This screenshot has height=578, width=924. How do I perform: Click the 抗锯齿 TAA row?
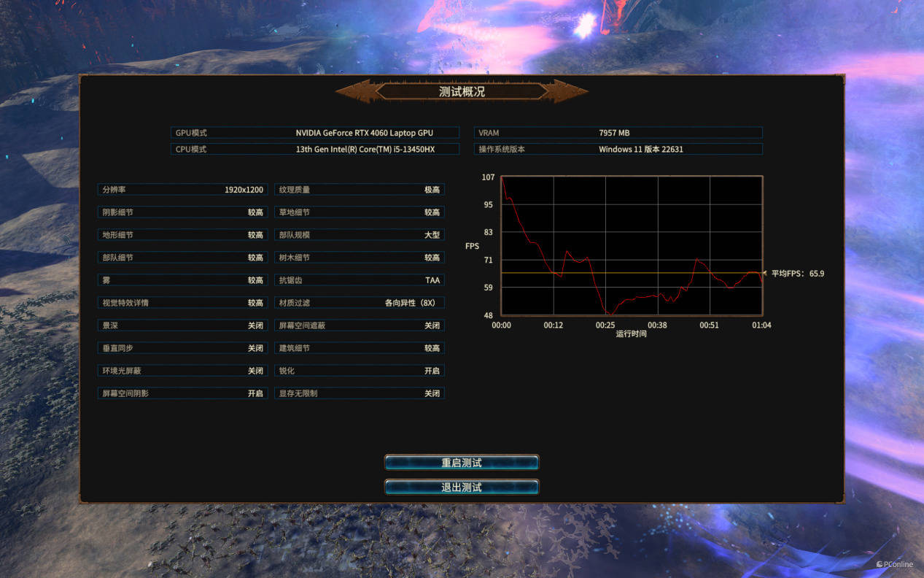(360, 280)
